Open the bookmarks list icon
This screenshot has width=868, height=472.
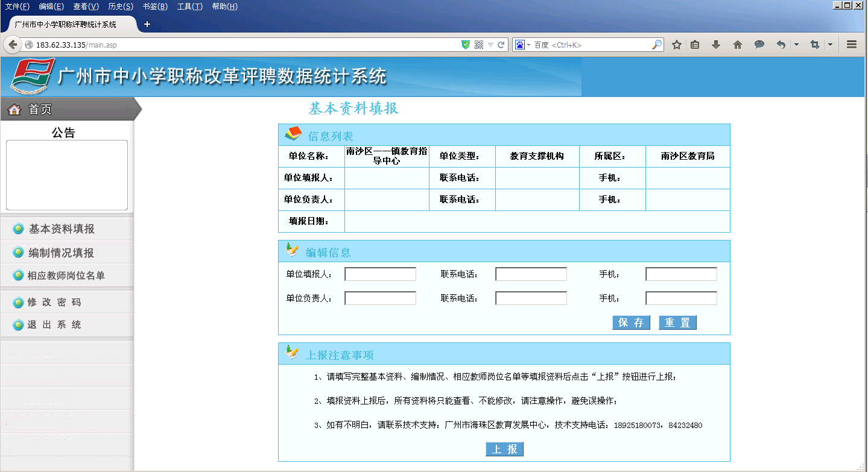click(695, 45)
